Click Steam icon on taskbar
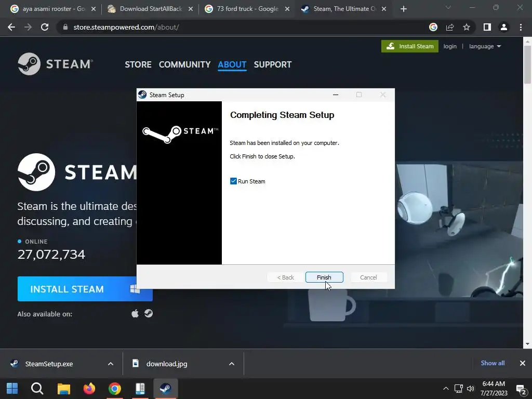The height and width of the screenshot is (399, 532). [166, 389]
